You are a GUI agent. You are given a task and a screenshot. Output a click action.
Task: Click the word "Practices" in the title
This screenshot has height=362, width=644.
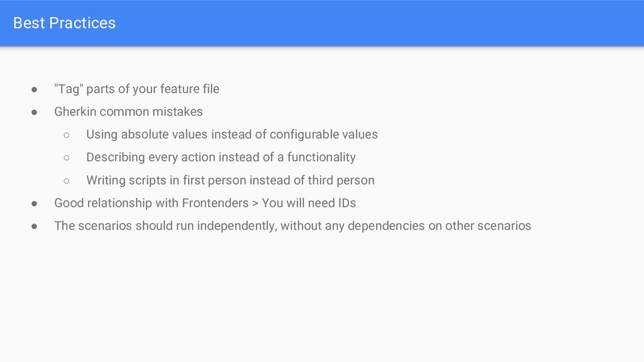click(82, 23)
